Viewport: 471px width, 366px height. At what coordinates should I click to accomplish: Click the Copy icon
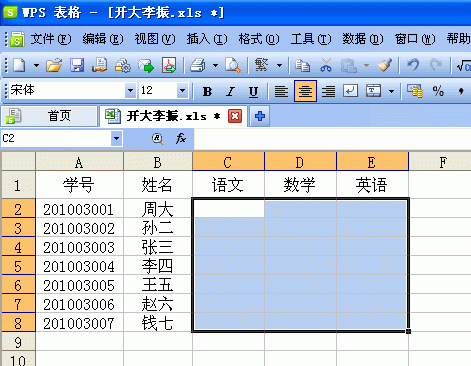[x=303, y=65]
